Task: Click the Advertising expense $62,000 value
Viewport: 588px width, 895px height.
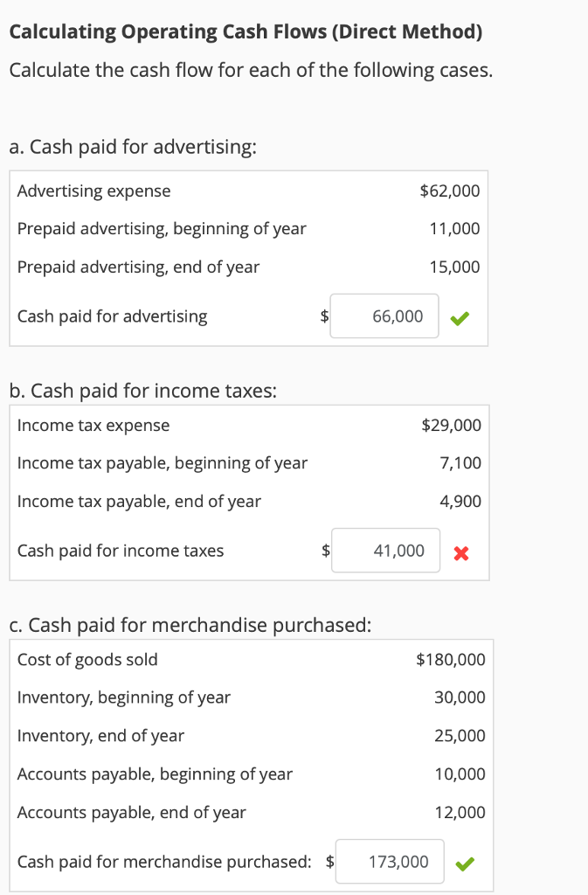Action: click(450, 191)
